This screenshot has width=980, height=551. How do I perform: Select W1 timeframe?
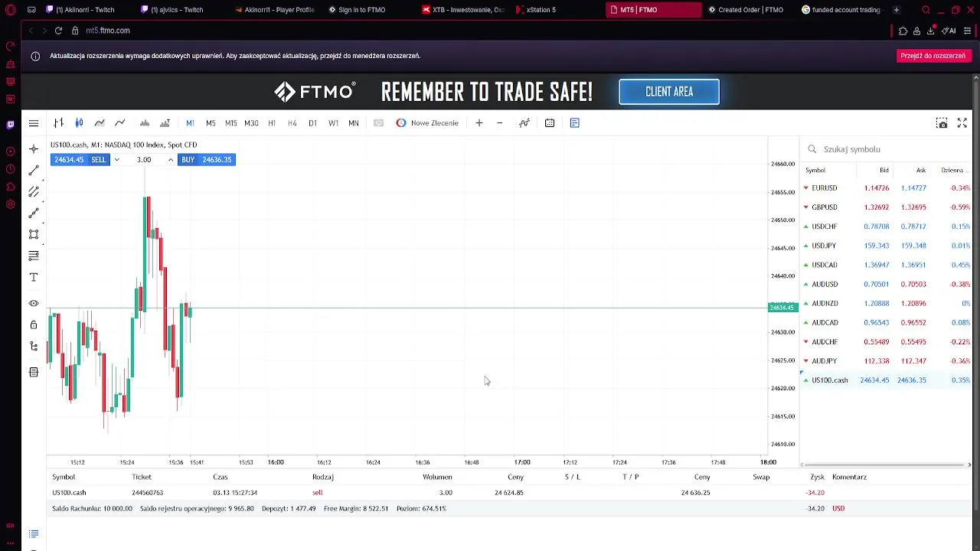click(333, 123)
